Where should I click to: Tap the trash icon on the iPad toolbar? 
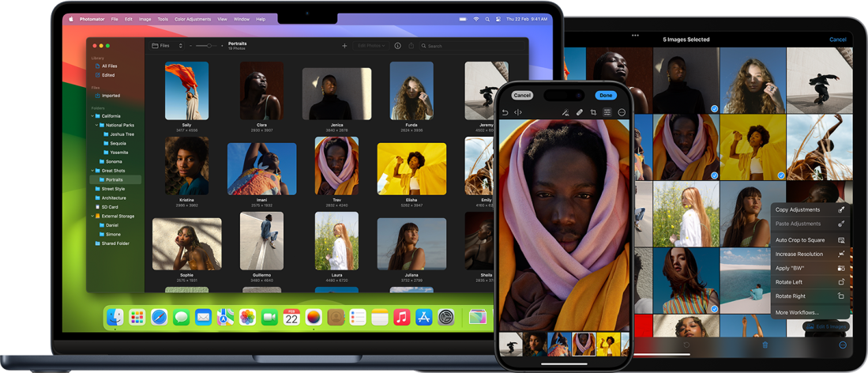click(x=765, y=345)
